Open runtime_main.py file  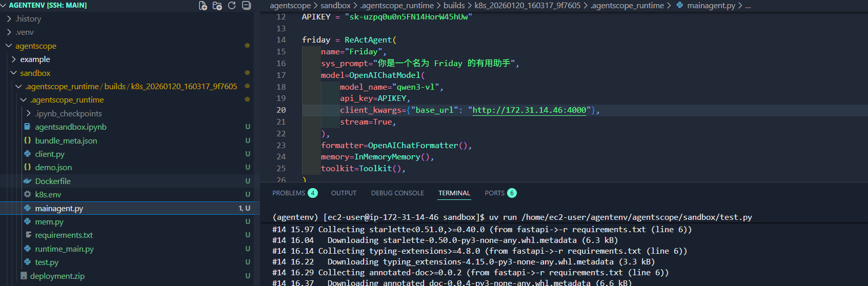click(65, 249)
